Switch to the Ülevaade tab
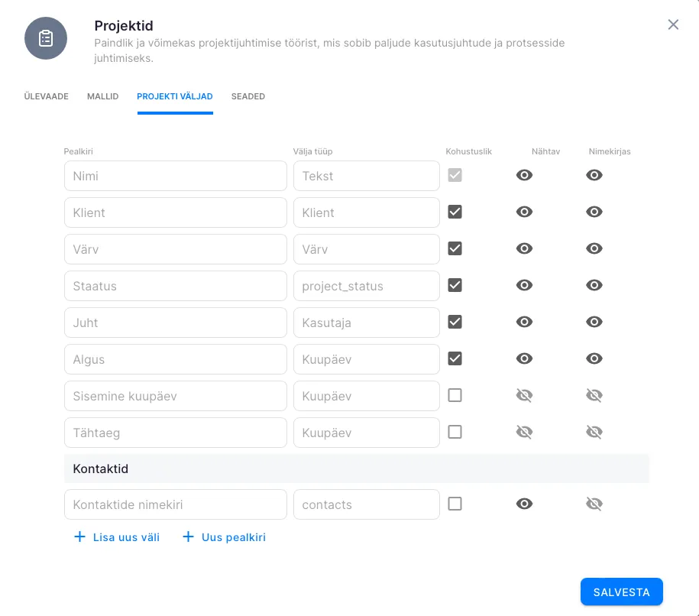This screenshot has width=699, height=616. point(46,97)
